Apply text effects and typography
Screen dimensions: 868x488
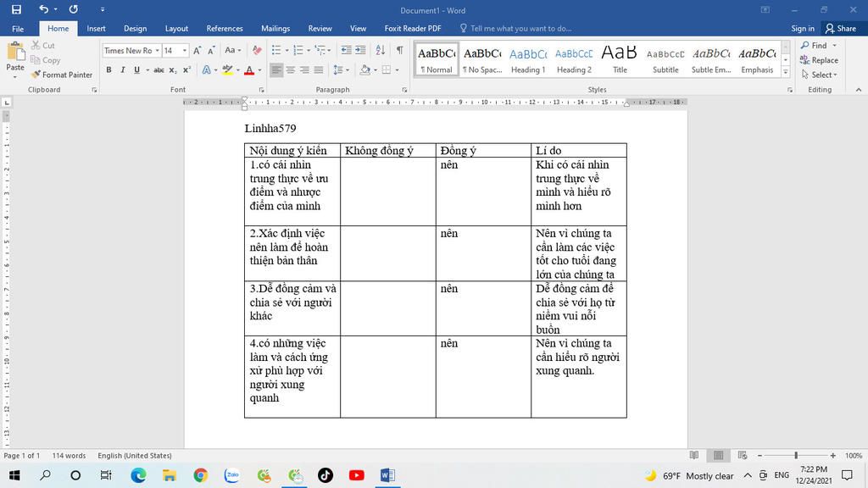click(207, 70)
